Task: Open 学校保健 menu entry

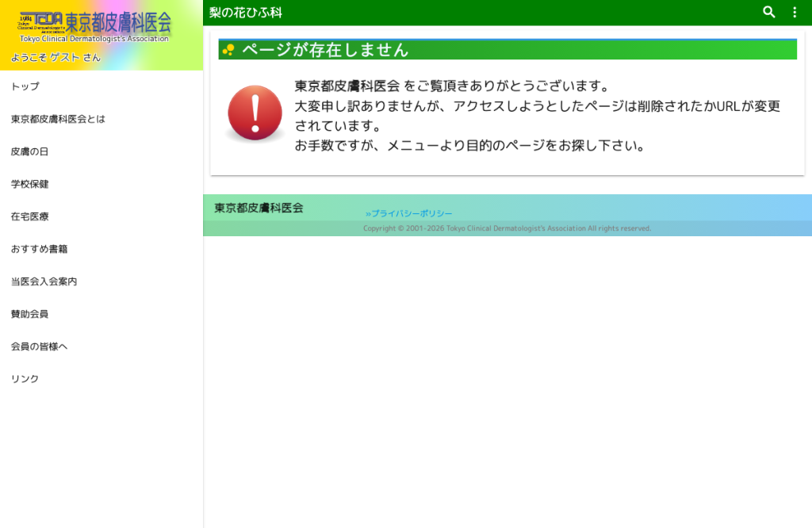Action: [x=101, y=184]
